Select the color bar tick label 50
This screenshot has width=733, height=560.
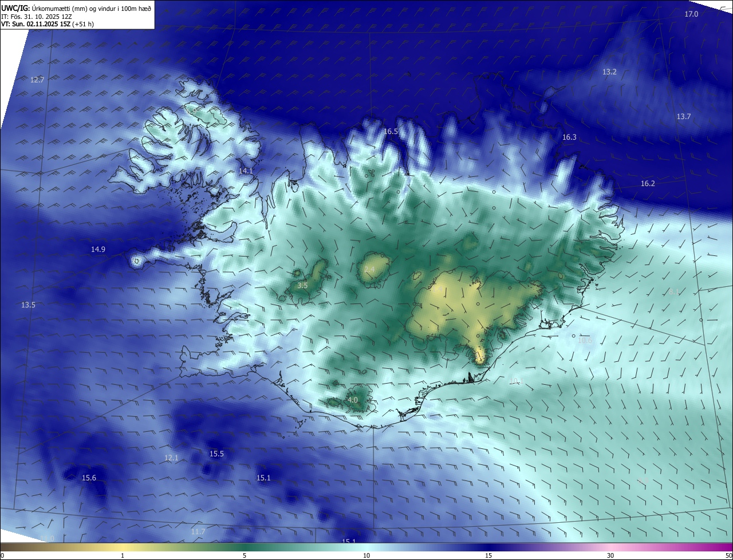point(728,555)
